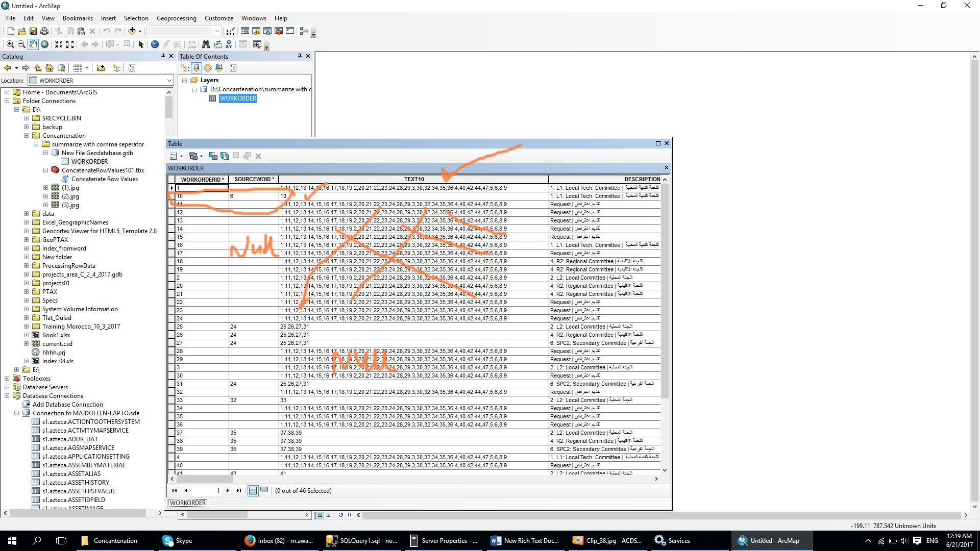Select the Zoom Out tool
This screenshot has width=980, height=551.
[21, 44]
